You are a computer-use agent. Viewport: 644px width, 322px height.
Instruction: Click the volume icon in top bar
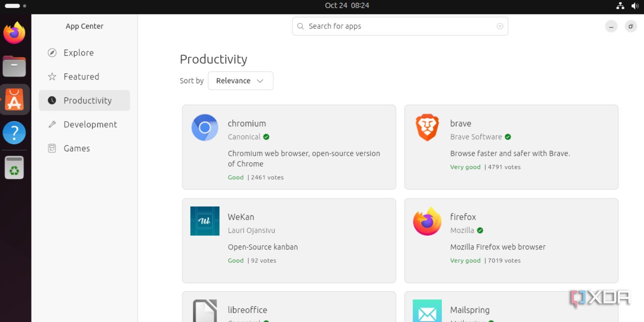coord(635,6)
